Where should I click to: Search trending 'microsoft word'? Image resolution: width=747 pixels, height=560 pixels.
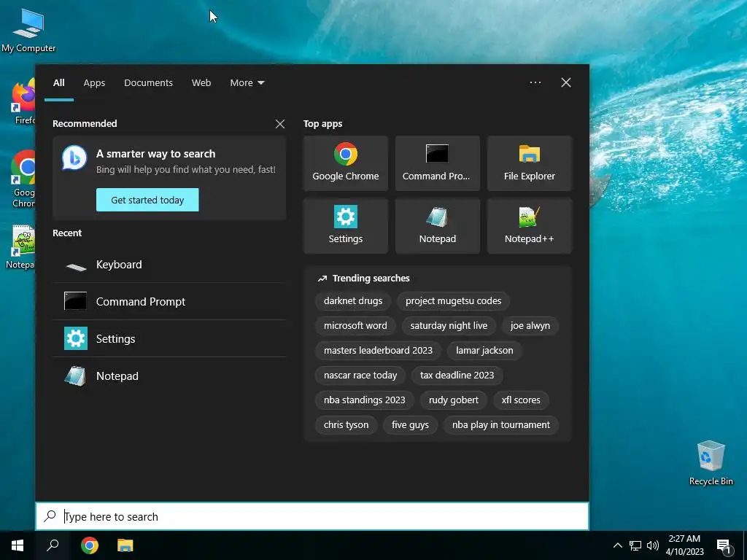point(355,326)
